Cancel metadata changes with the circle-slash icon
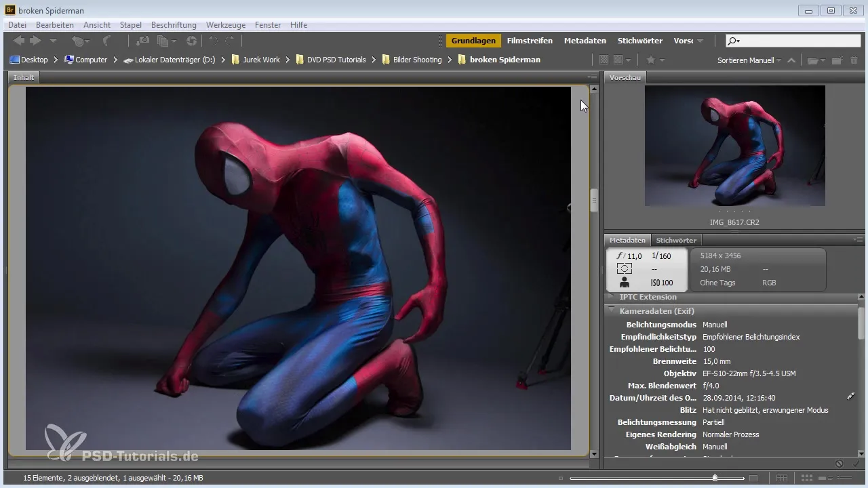 pyautogui.click(x=840, y=464)
